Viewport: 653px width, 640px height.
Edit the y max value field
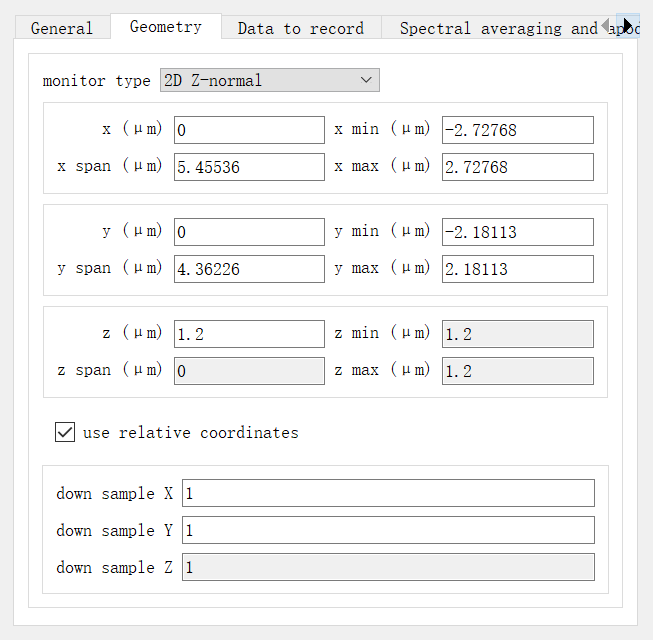pos(517,269)
